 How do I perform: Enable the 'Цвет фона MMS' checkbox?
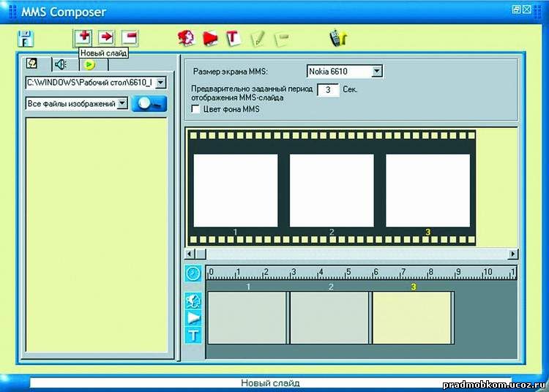click(195, 109)
